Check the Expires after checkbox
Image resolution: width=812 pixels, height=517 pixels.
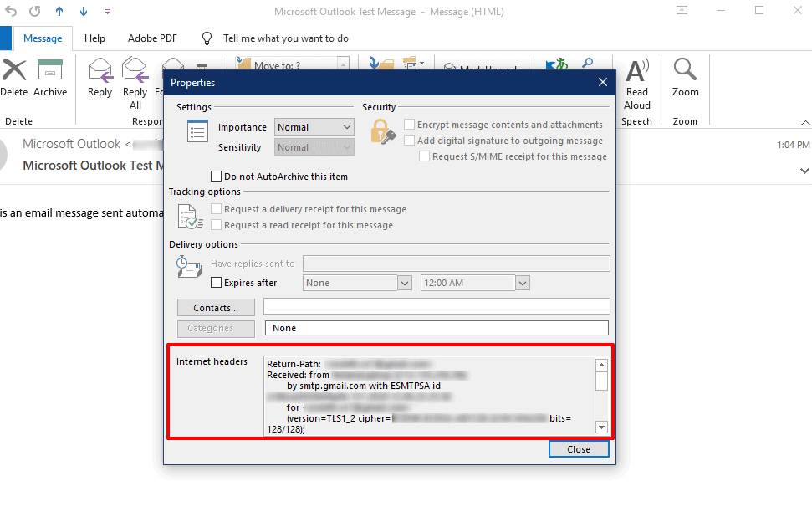217,283
